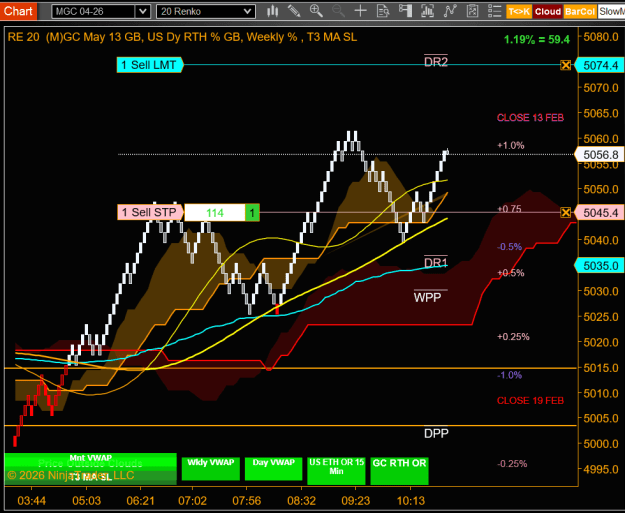The image size is (625, 513).
Task: Click the 10:13 time axis label
Action: coord(411,501)
